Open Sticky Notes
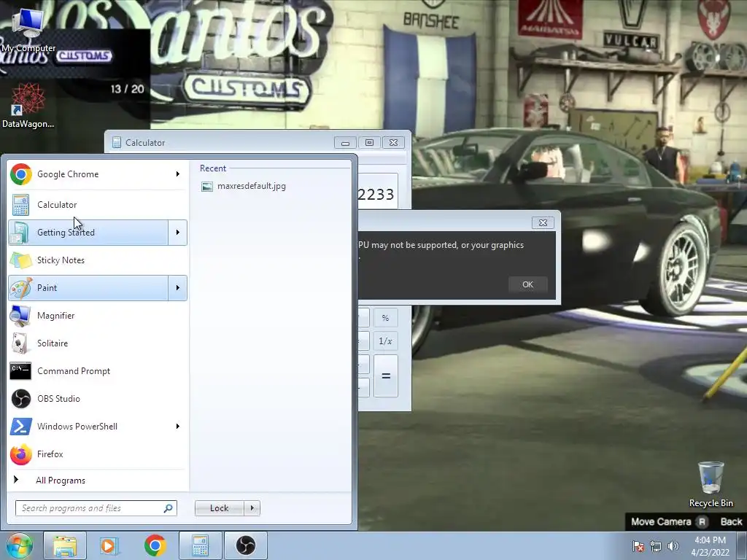 pos(98,260)
